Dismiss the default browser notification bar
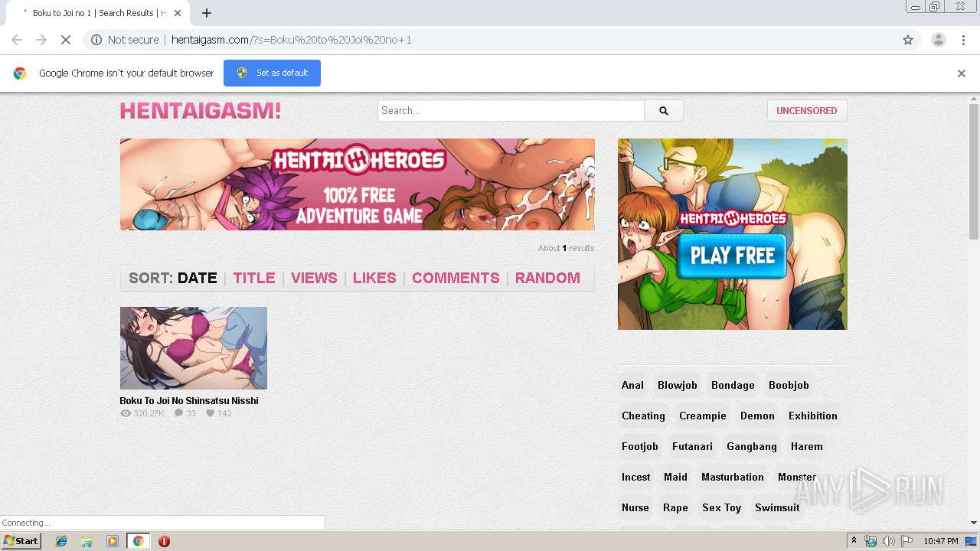The width and height of the screenshot is (980, 551). [962, 73]
